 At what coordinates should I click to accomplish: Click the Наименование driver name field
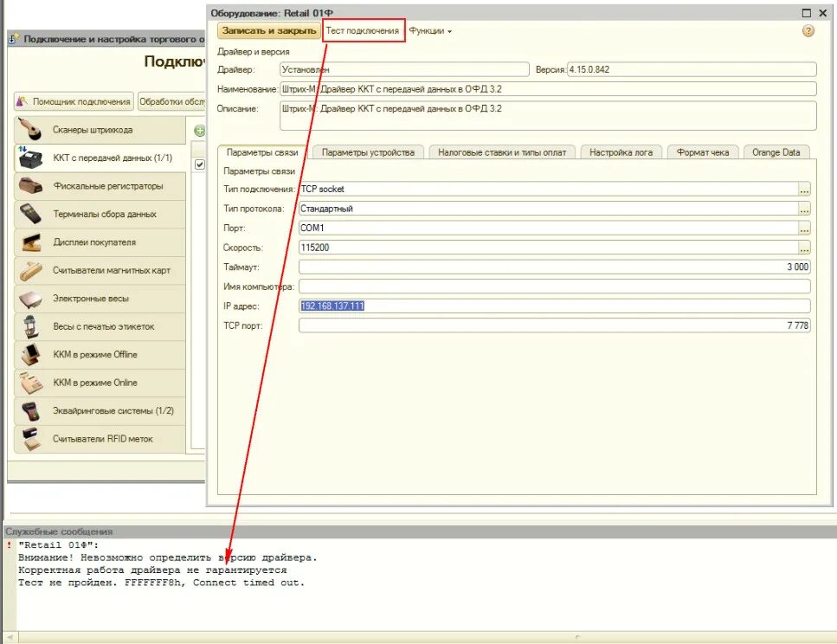[548, 89]
